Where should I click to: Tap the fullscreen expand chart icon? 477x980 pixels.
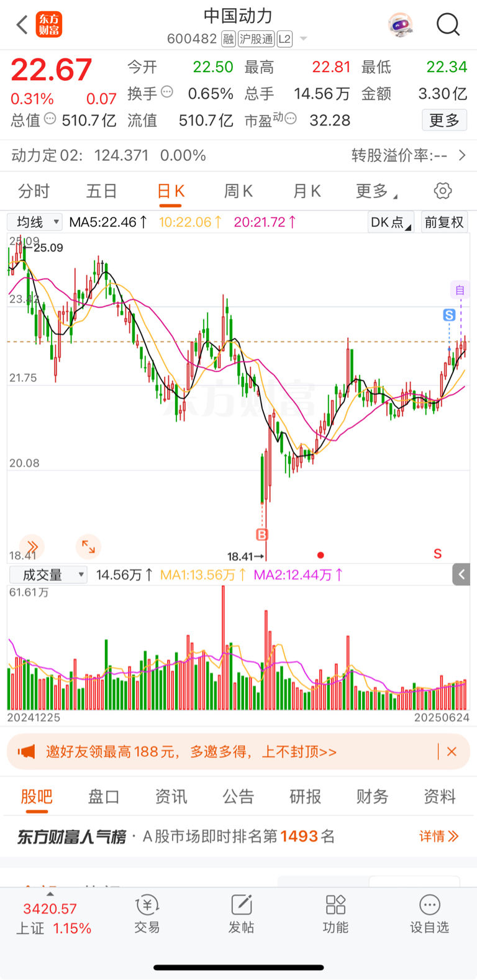(88, 547)
